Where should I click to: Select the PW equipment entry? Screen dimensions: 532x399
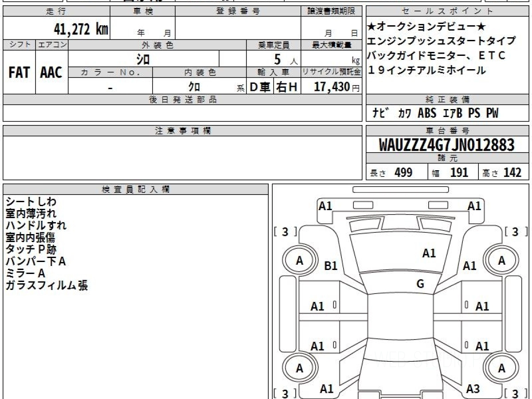pyautogui.click(x=492, y=113)
